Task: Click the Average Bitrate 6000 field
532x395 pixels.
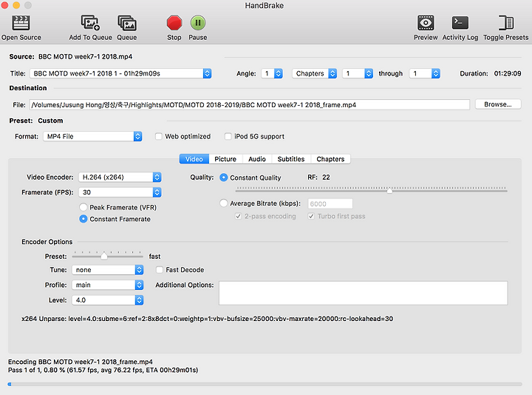Action: [330, 203]
